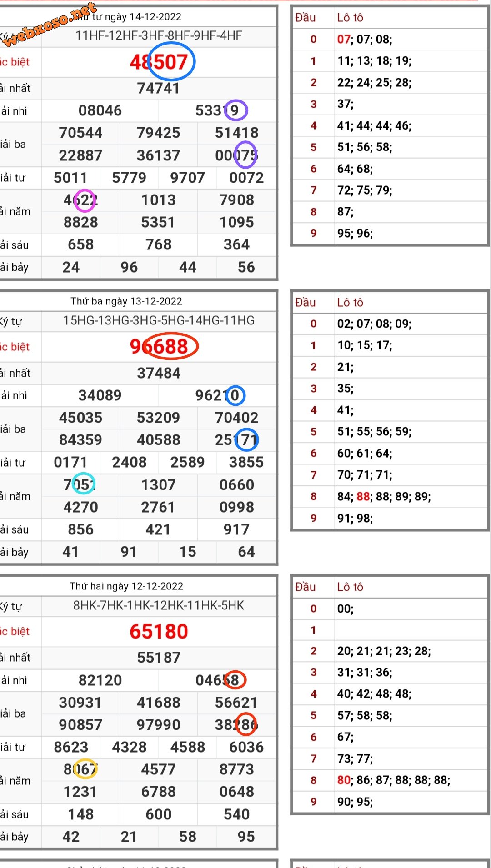Click third prize number 45035
The image size is (491, 868).
tap(80, 418)
